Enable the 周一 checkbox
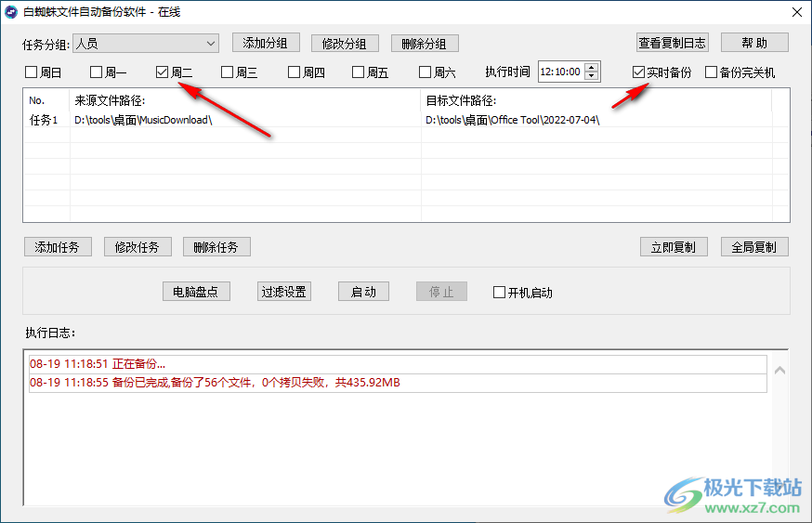This screenshot has height=523, width=812. 96,72
